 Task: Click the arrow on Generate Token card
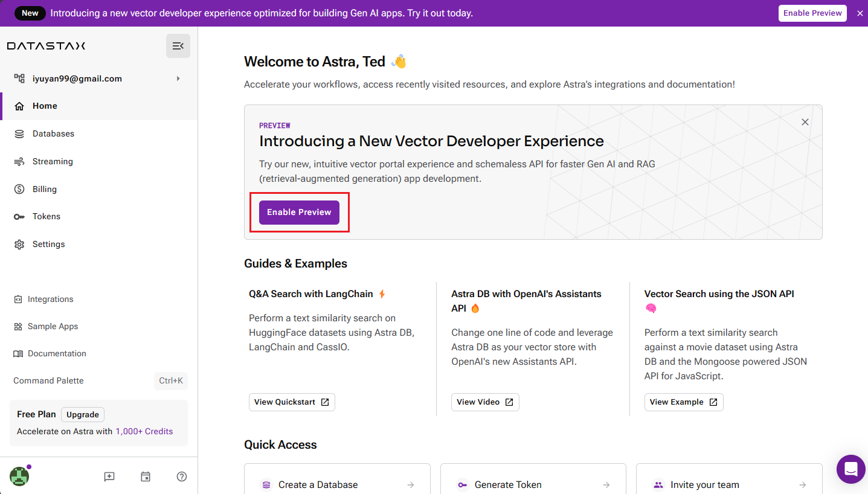click(606, 485)
